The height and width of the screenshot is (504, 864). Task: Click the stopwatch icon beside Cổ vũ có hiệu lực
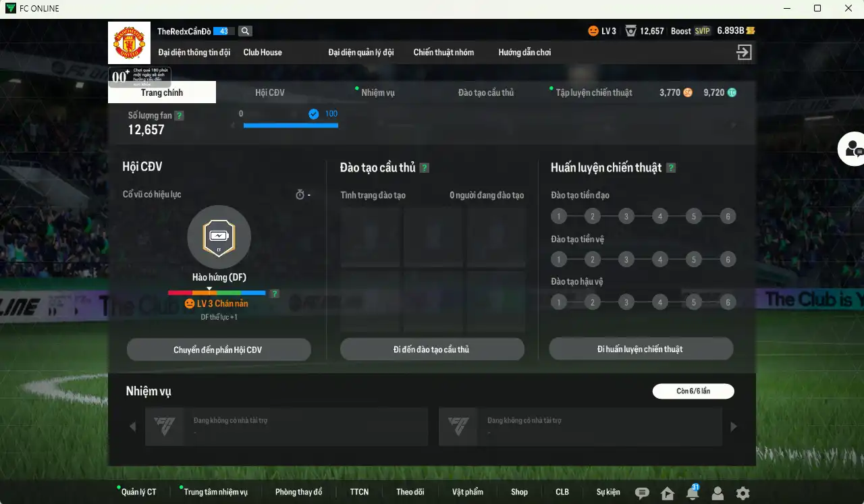[x=300, y=194]
